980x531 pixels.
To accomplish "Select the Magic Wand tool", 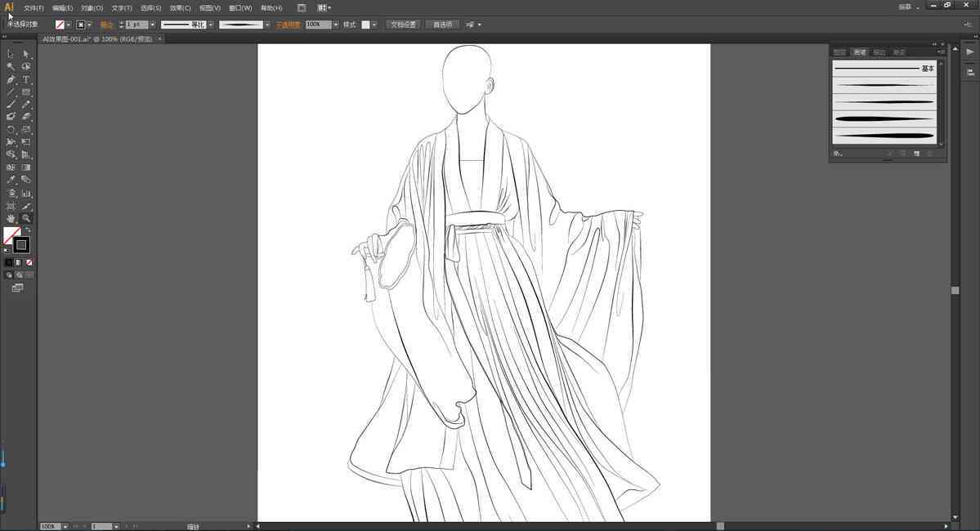I will pos(11,67).
